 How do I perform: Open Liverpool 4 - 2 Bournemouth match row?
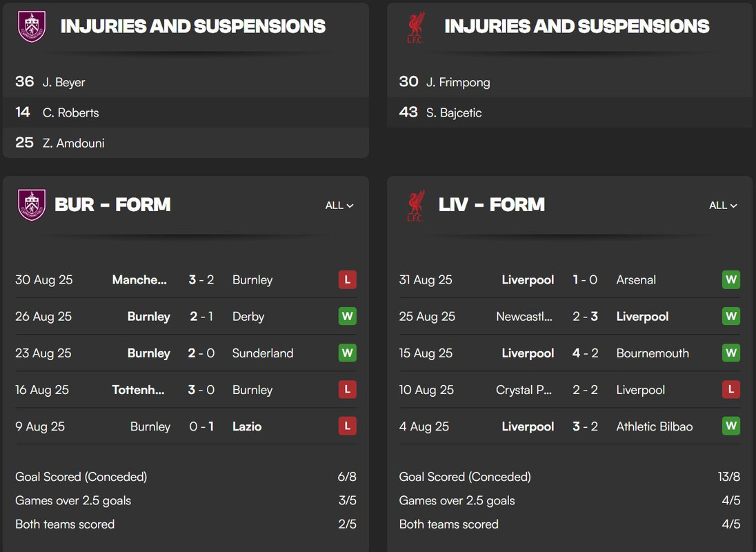click(x=569, y=353)
